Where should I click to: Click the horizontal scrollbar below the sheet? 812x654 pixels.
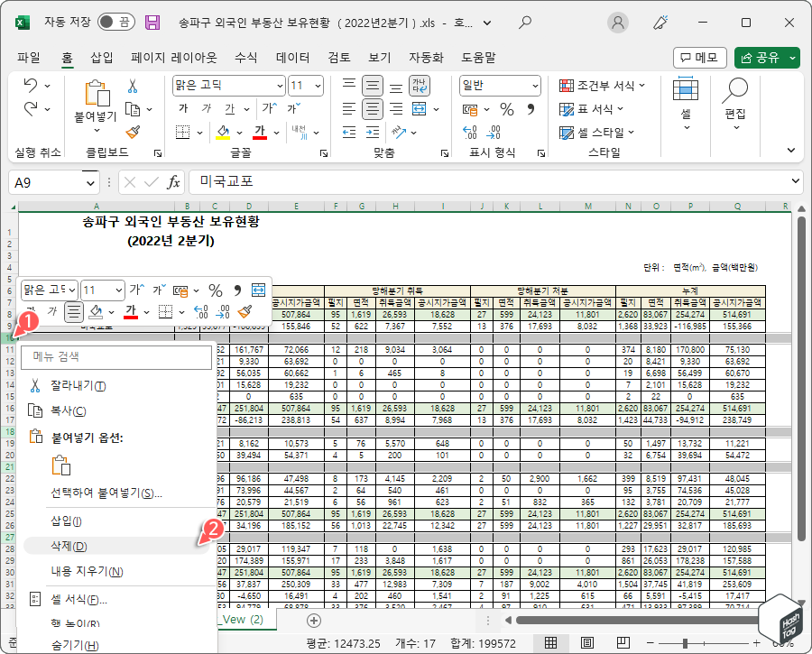(632, 620)
